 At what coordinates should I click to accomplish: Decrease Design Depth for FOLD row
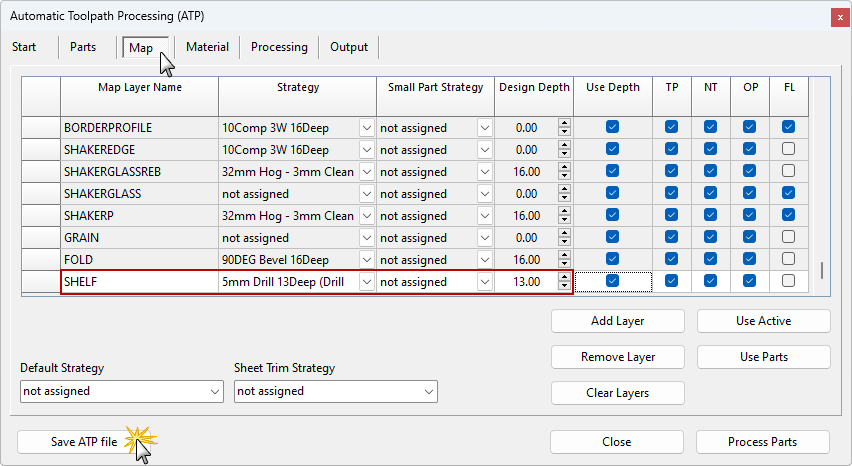coord(564,265)
